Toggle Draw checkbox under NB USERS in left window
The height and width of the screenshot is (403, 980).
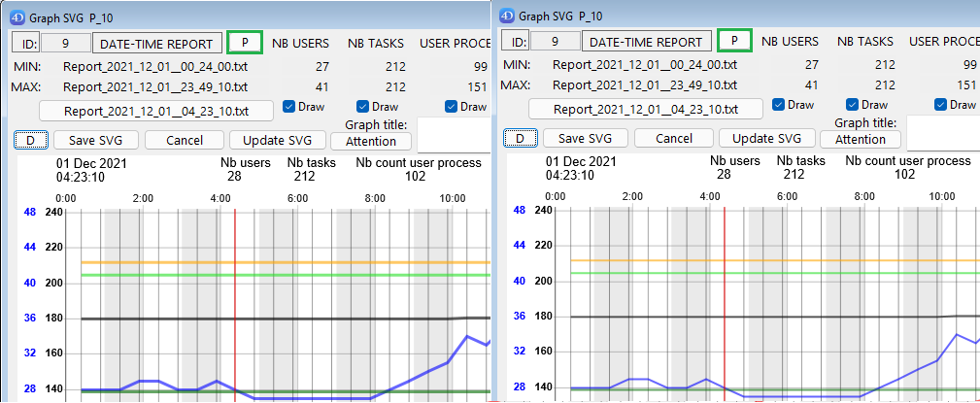click(289, 107)
